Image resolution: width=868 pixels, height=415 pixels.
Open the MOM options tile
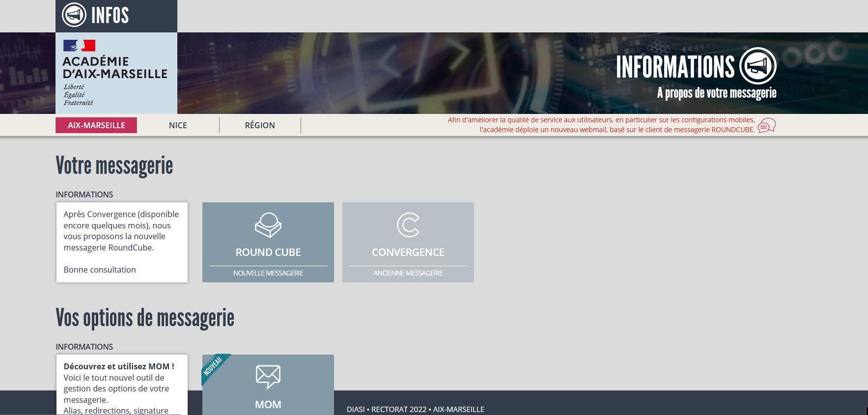coord(268,385)
